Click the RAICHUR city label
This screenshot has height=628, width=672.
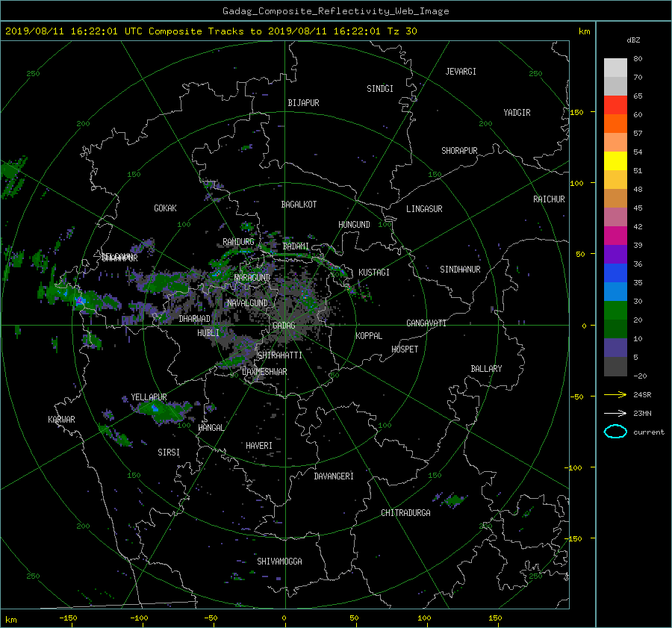549,199
